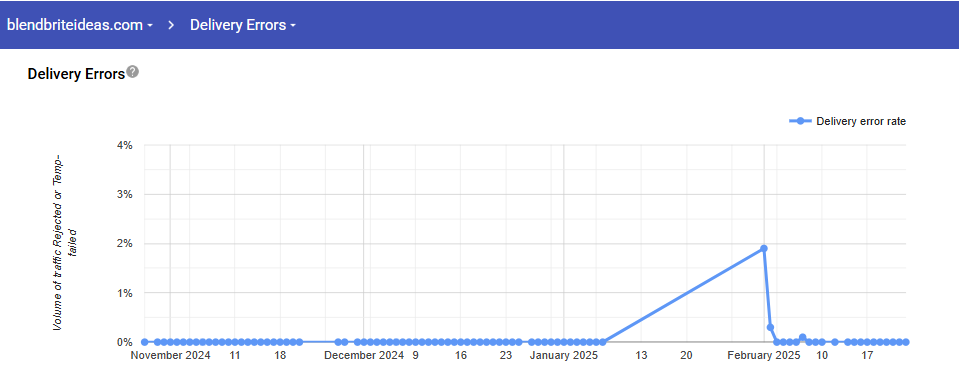Click the February 2025 axis label

point(763,355)
